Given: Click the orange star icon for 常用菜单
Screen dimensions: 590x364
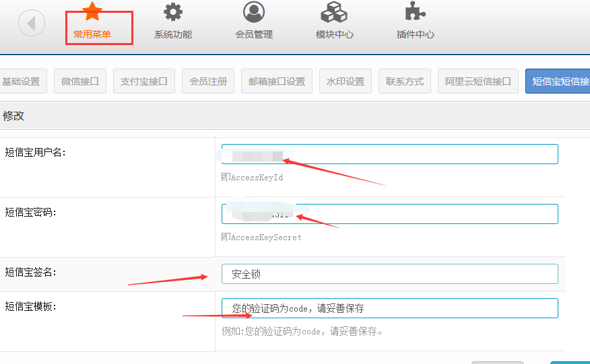Looking at the screenshot, I should tap(92, 11).
